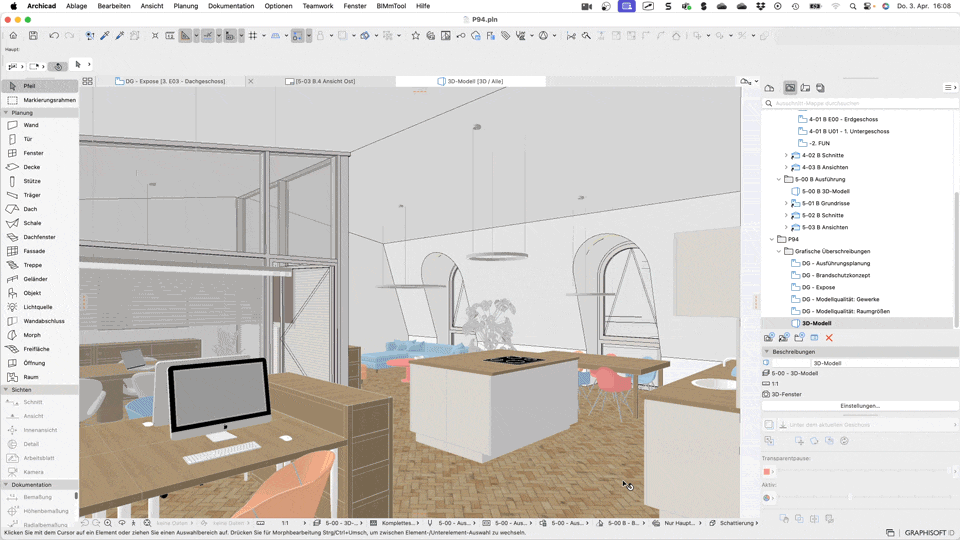Viewport: 960px width, 540px height.
Task: Collapse the Dokumentation toolbox group
Action: tap(6, 484)
